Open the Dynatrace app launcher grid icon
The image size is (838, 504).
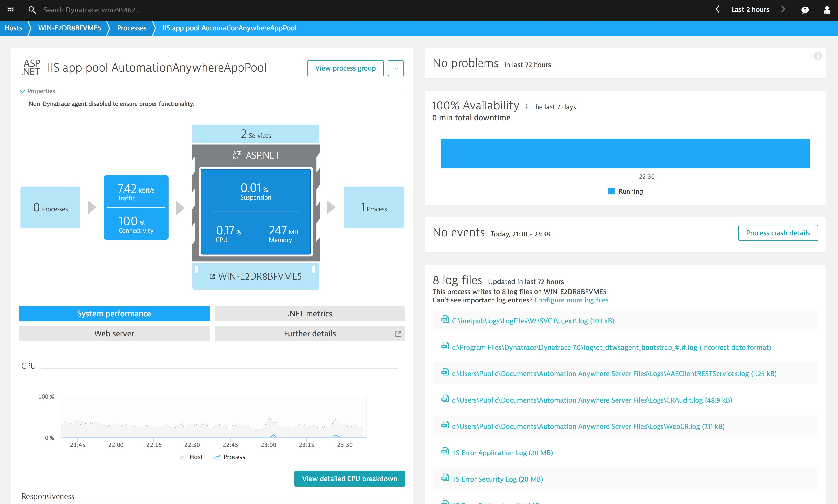pyautogui.click(x=10, y=10)
